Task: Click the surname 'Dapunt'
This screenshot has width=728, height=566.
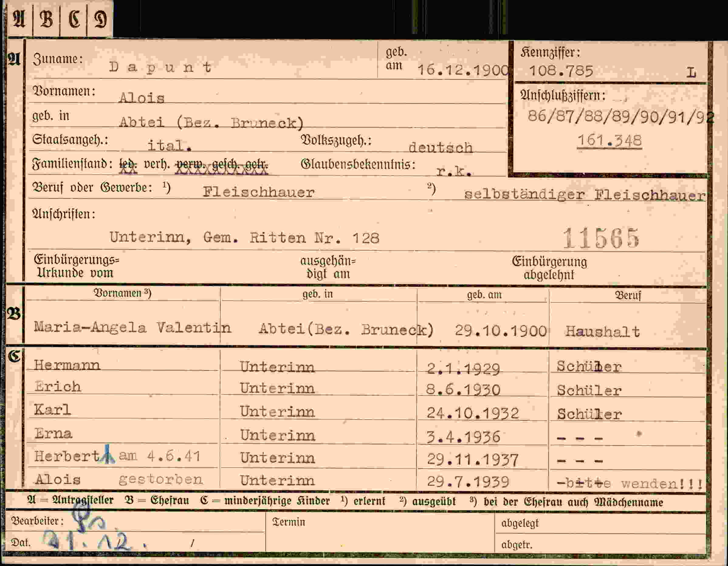Action: (x=160, y=67)
